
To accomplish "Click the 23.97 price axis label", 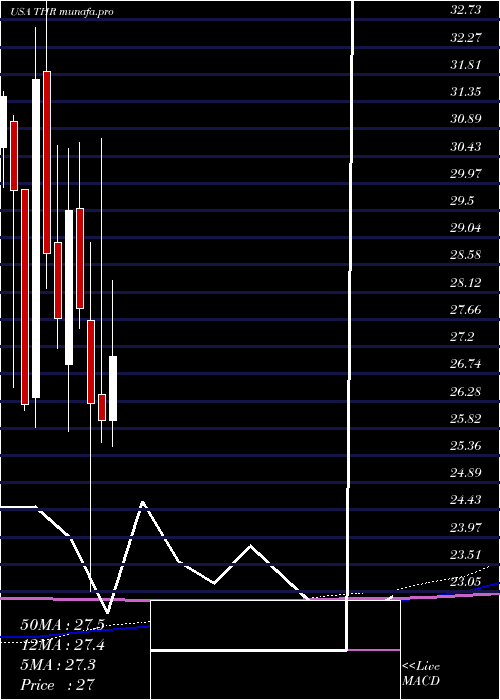I will 466,528.
